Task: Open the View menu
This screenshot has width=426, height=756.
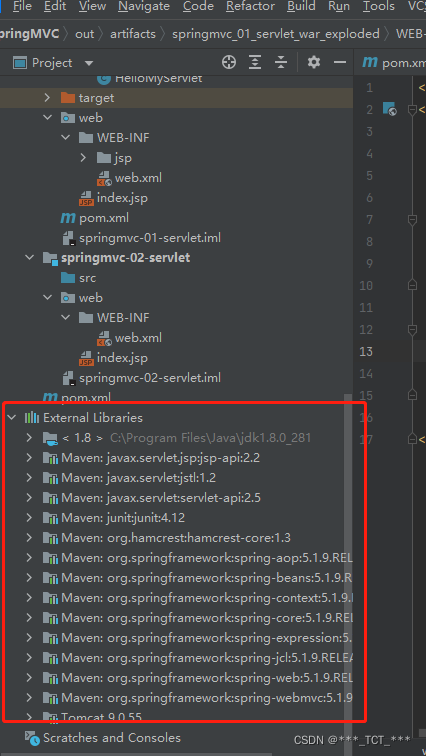Action: pos(92,6)
